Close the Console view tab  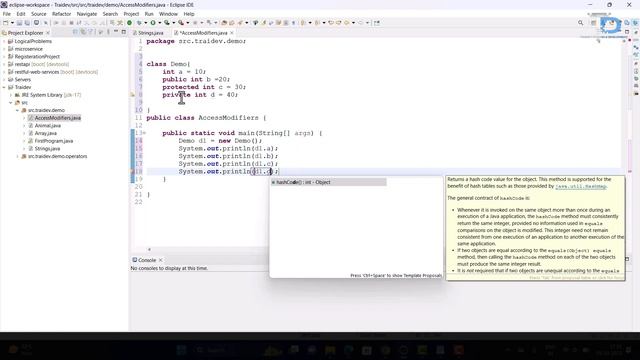point(160,260)
